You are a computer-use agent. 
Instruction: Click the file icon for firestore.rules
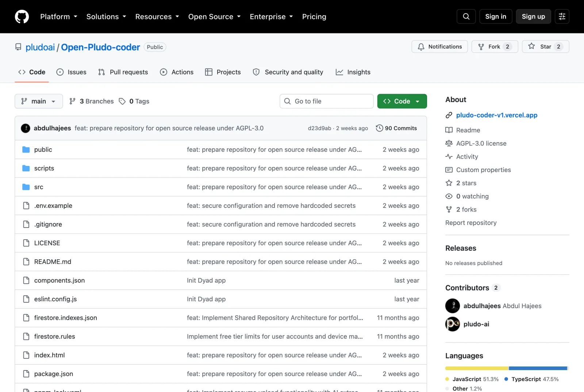[x=26, y=336]
